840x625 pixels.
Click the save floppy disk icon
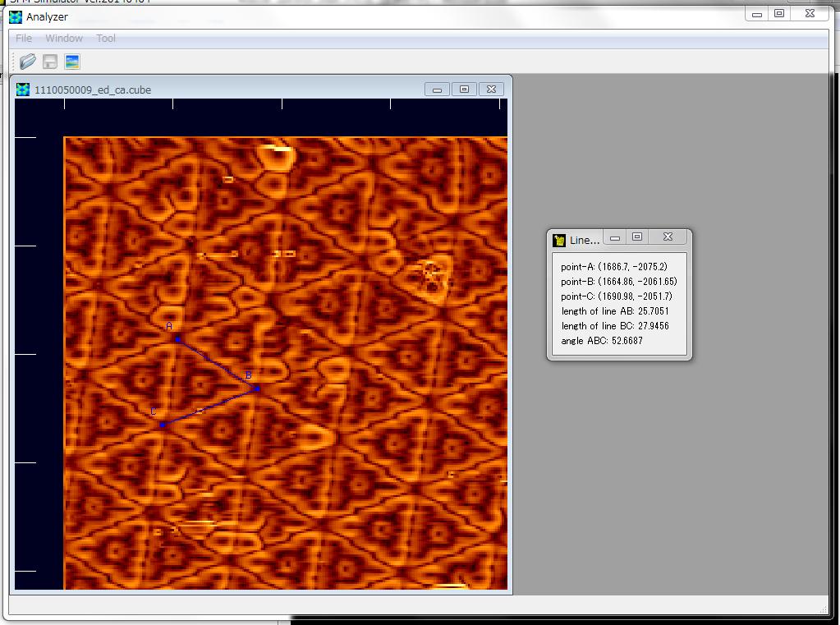pos(50,62)
